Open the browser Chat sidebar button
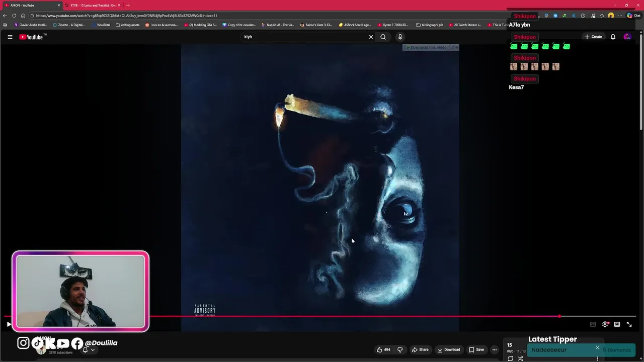This screenshot has width=644, height=362. 634,16
